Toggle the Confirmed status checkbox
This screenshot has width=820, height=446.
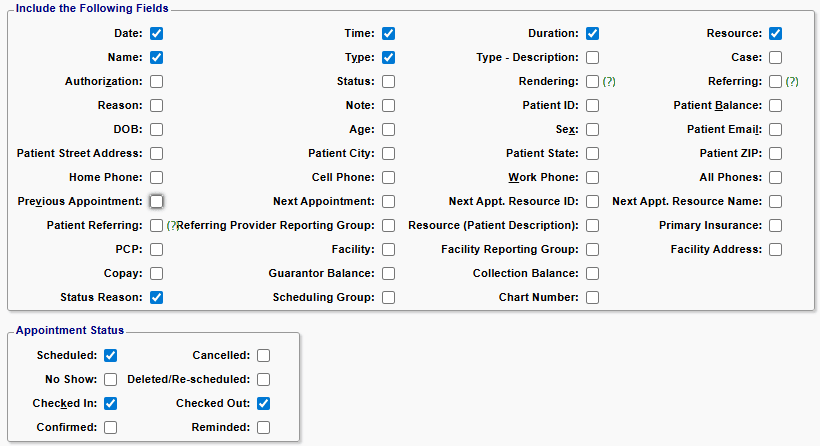click(x=111, y=428)
